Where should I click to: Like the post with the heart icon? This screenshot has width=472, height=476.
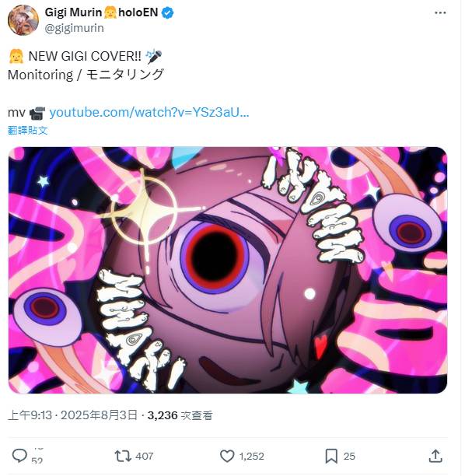(x=227, y=456)
